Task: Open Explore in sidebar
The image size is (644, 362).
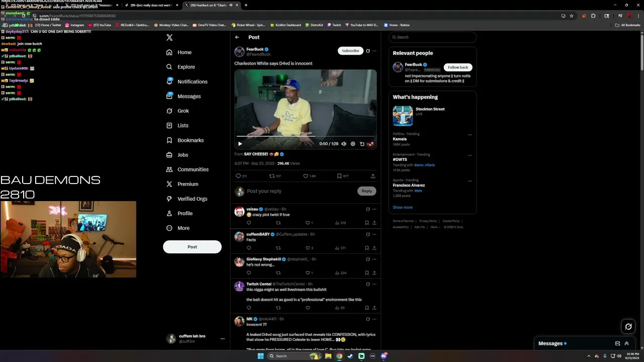Action: point(181,67)
